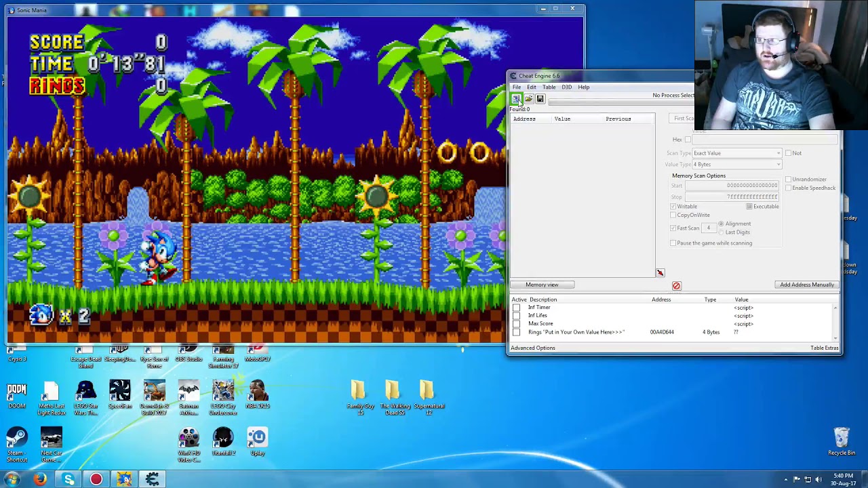868x488 pixels.
Task: Open the Value Type dropdown
Action: (737, 165)
